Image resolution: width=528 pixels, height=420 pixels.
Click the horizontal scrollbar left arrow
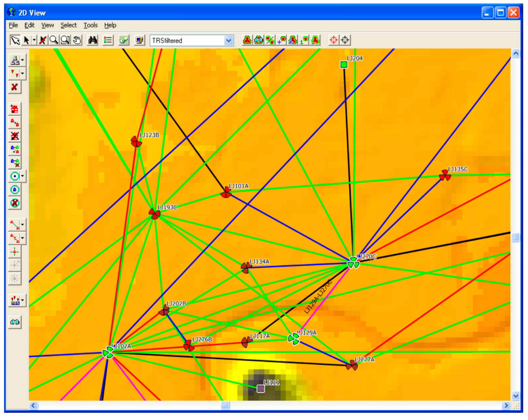click(33, 406)
